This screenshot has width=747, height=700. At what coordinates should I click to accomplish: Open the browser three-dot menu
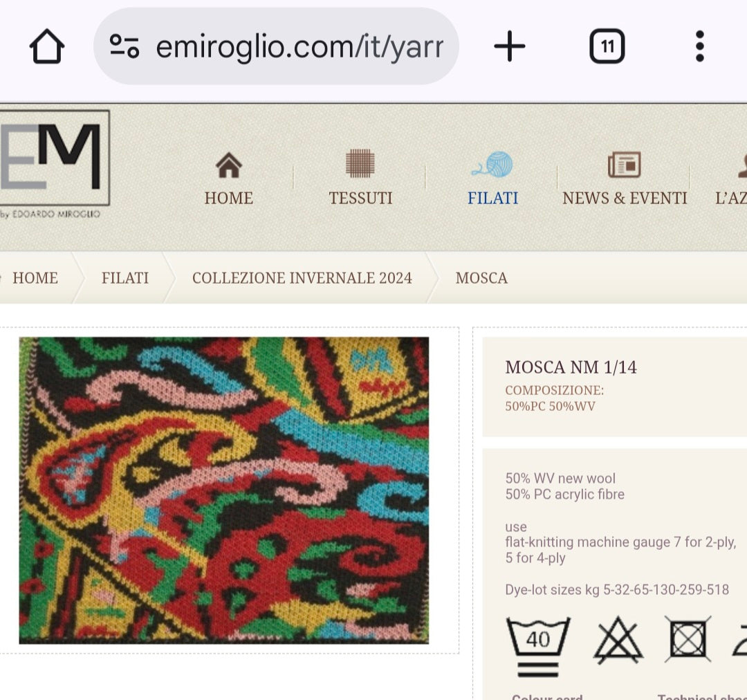click(x=699, y=46)
